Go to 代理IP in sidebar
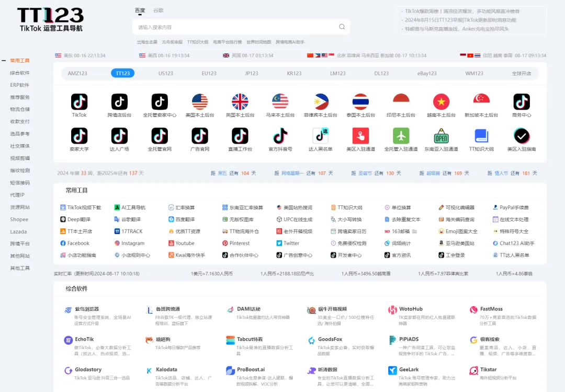The image size is (565, 392). 17,195
